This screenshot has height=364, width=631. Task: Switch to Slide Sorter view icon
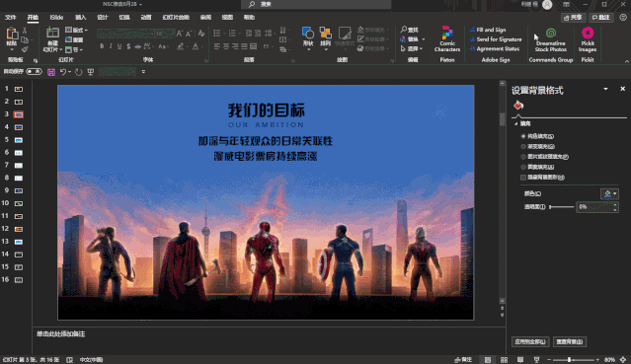[x=504, y=360]
